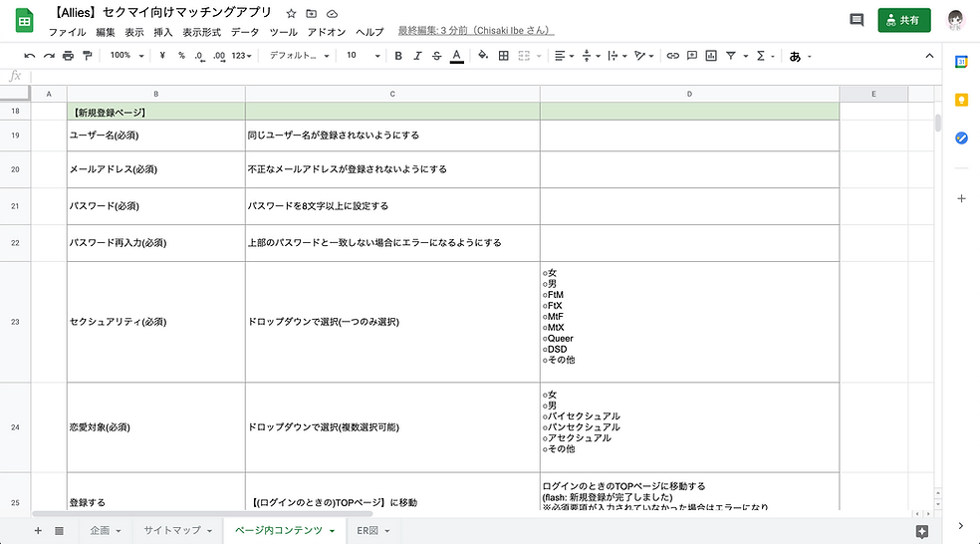Toggle italic formatting
This screenshot has height=544, width=980.
coord(417,56)
